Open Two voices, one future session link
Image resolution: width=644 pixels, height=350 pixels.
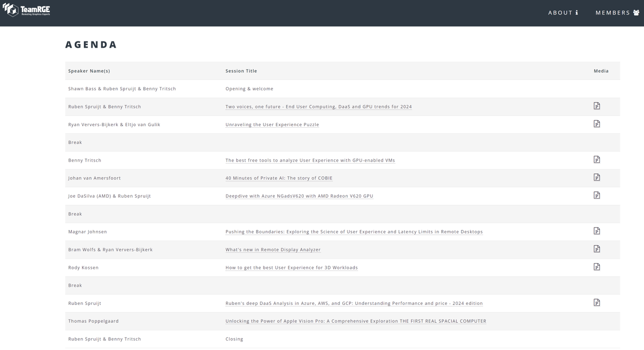319,107
